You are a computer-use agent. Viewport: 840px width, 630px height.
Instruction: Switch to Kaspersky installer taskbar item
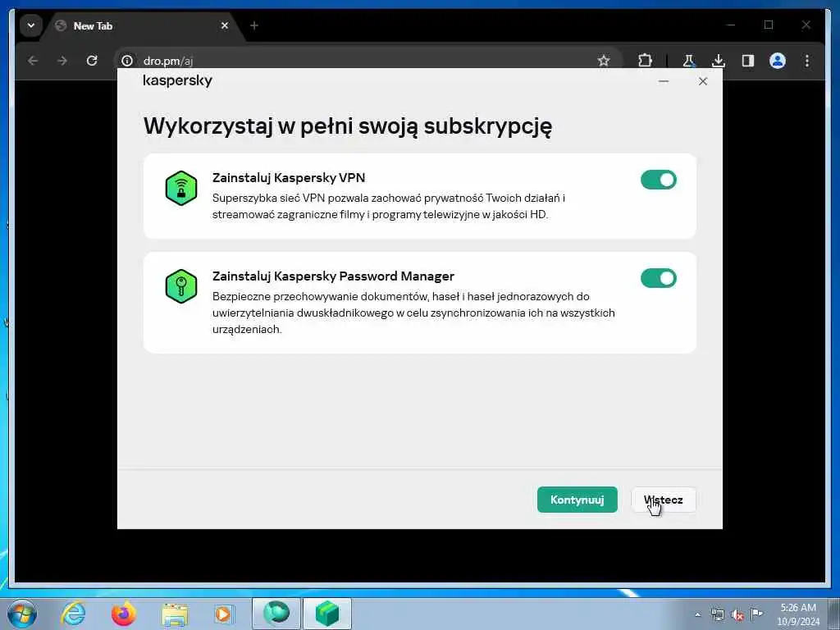327,614
